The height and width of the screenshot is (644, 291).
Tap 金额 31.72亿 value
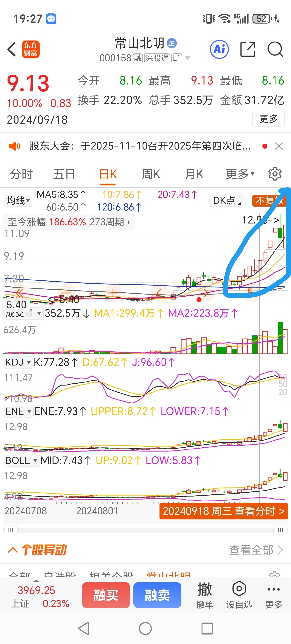[x=264, y=100]
